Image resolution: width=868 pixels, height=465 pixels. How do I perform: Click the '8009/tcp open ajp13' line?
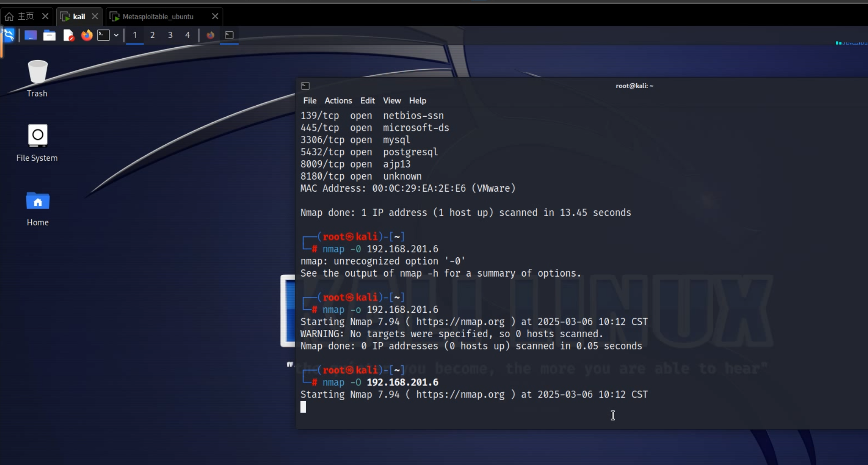[355, 164]
